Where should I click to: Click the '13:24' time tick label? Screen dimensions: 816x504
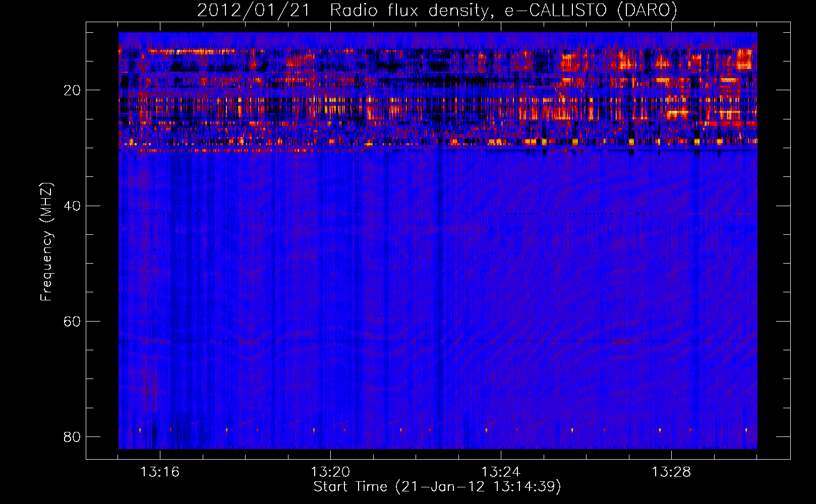(x=501, y=472)
